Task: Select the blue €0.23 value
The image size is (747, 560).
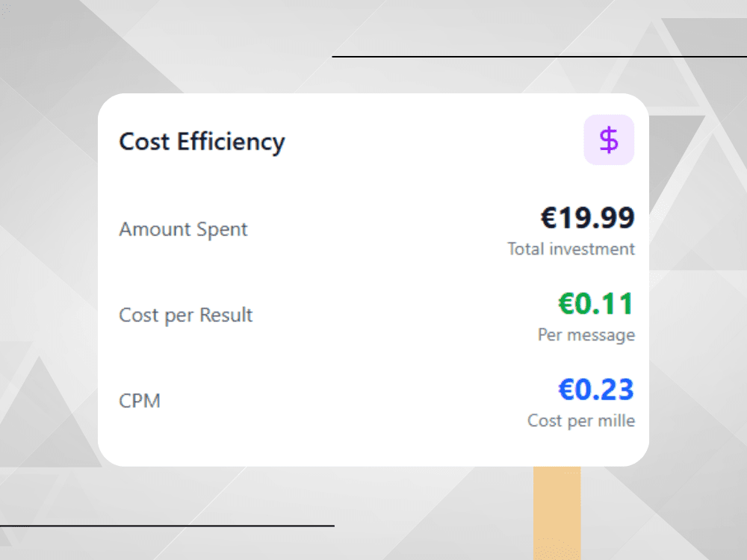Action: click(x=596, y=390)
